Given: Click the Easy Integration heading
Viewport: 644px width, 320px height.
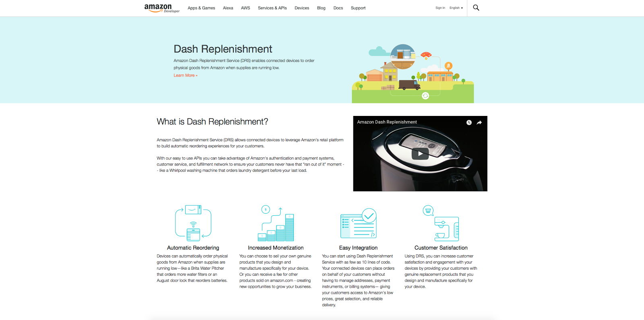Looking at the screenshot, I should [x=358, y=248].
